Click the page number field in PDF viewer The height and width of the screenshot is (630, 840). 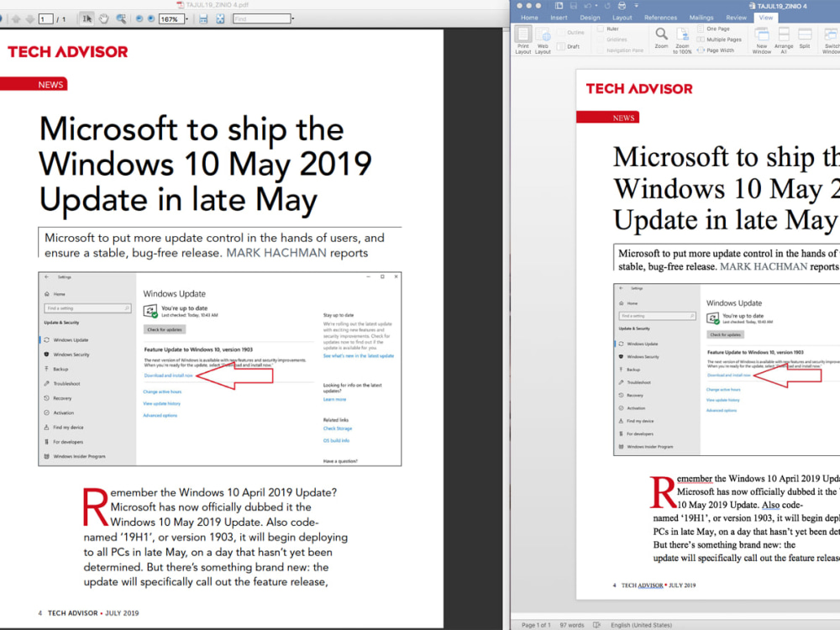tap(45, 18)
